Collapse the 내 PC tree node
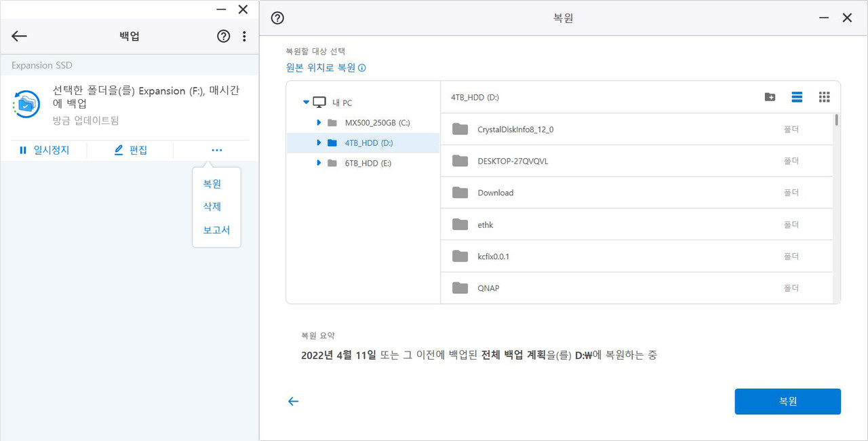This screenshot has height=441, width=868. pos(307,102)
